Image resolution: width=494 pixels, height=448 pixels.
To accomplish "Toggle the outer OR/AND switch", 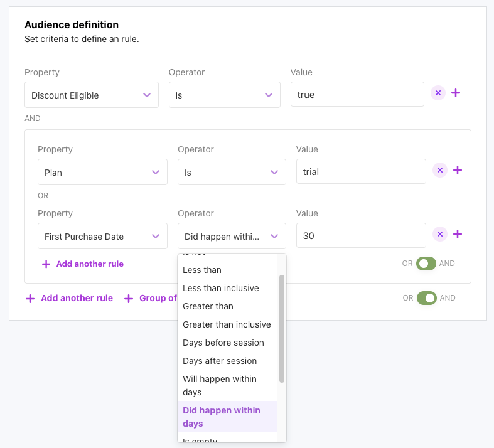I will tap(426, 298).
